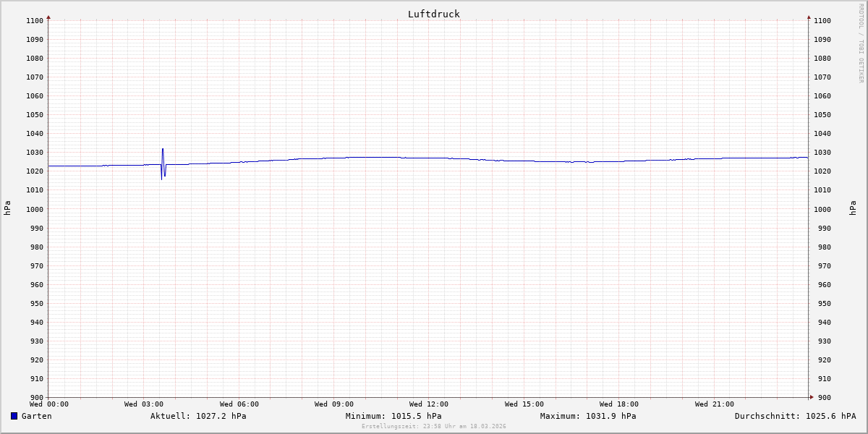Click the red arrow atop left y-axis
Screen dimensions: 868x434
[48, 17]
